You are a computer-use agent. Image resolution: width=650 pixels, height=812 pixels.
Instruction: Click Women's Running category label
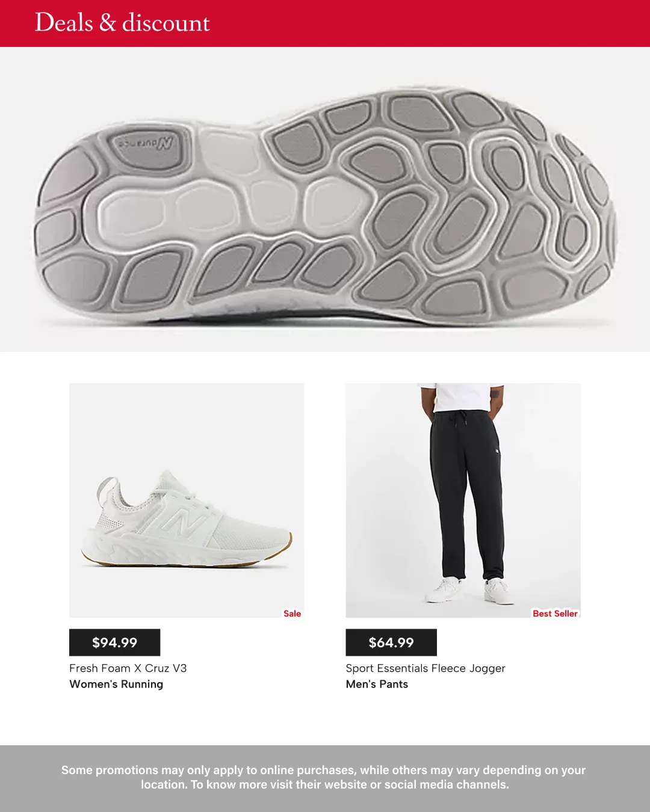pos(116,684)
